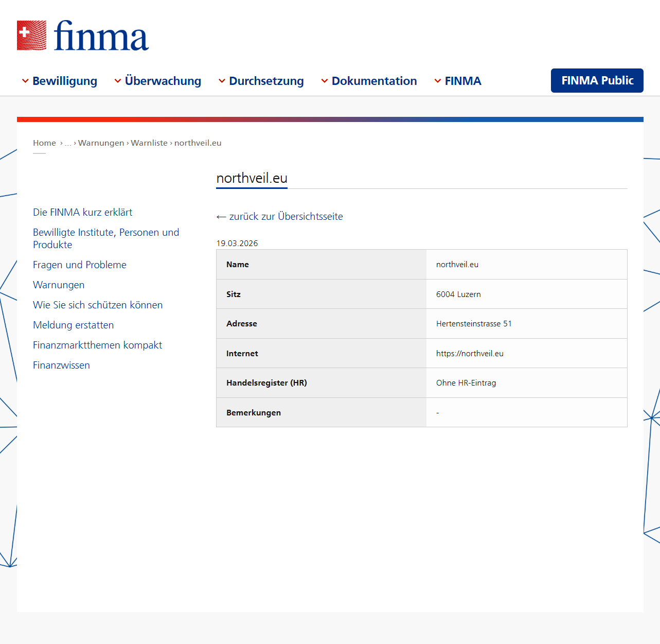Click the northveil.eu page heading
Image resolution: width=660 pixels, height=644 pixels.
pyautogui.click(x=252, y=178)
